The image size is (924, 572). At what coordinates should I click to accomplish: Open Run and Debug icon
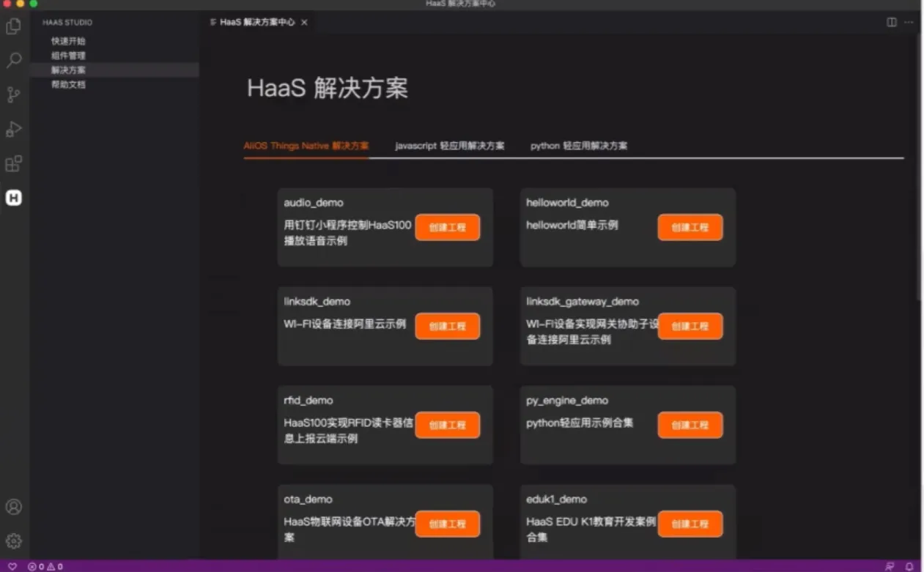point(14,129)
